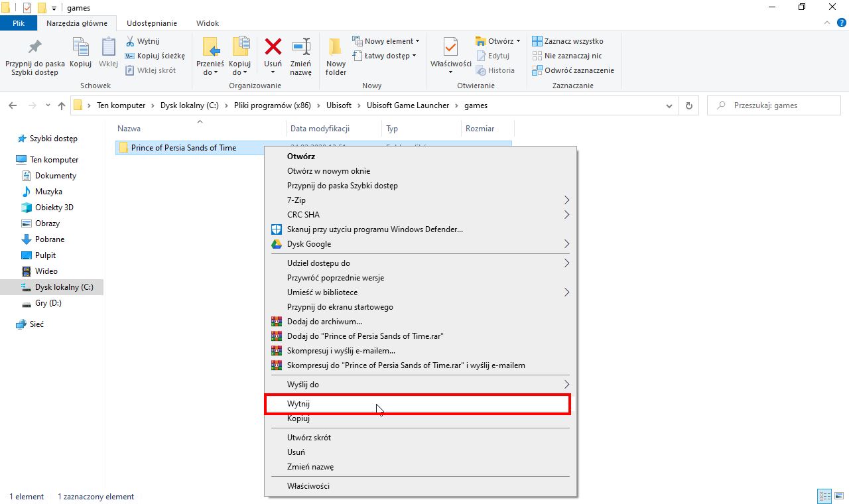Open recent locations dropdown arrow
This screenshot has height=504, width=849.
click(x=48, y=105)
